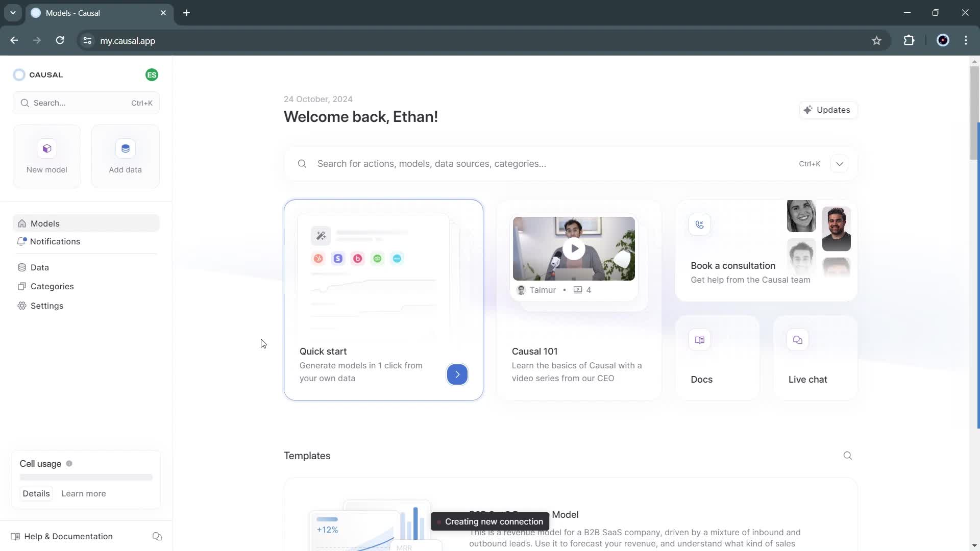
Task: Check the Cell usage progress bar
Action: tap(85, 477)
